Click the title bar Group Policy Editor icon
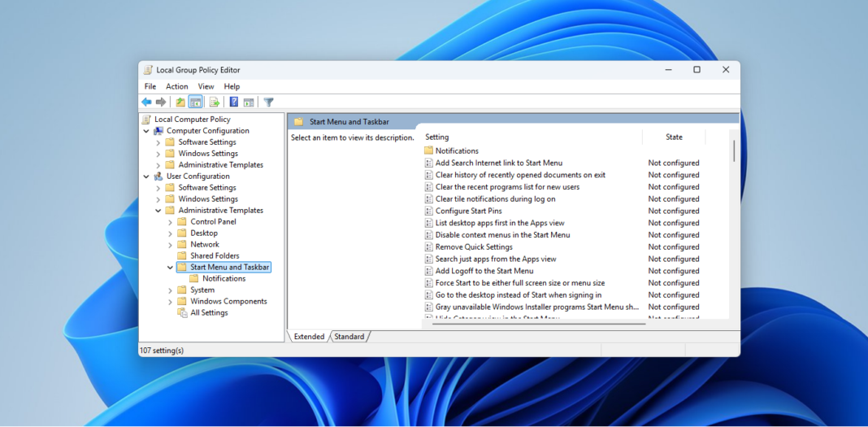This screenshot has width=868, height=427. pyautogui.click(x=148, y=70)
